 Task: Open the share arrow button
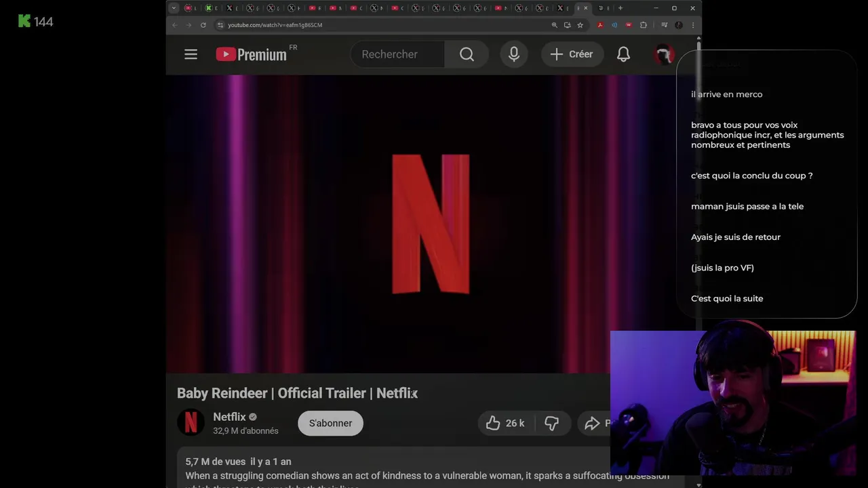pyautogui.click(x=594, y=423)
